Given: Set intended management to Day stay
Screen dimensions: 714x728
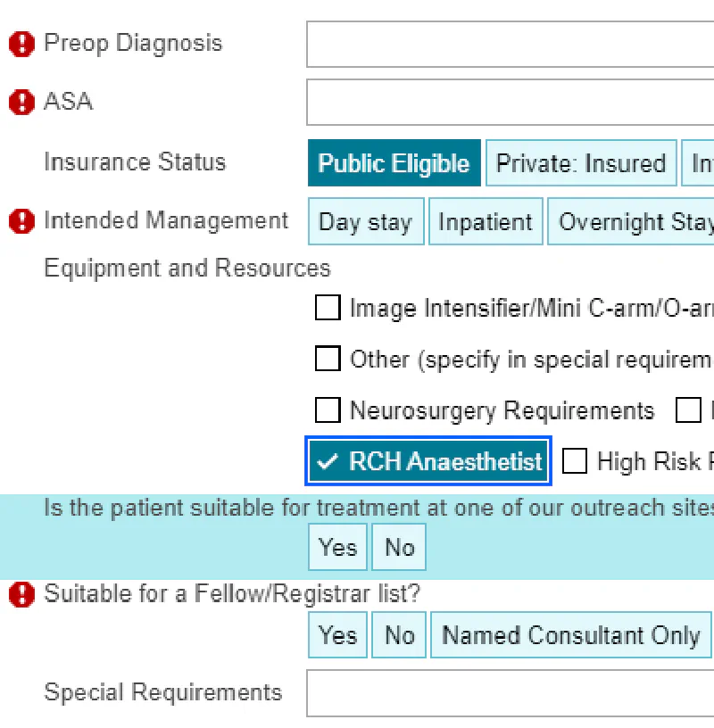Looking at the screenshot, I should click(x=366, y=221).
